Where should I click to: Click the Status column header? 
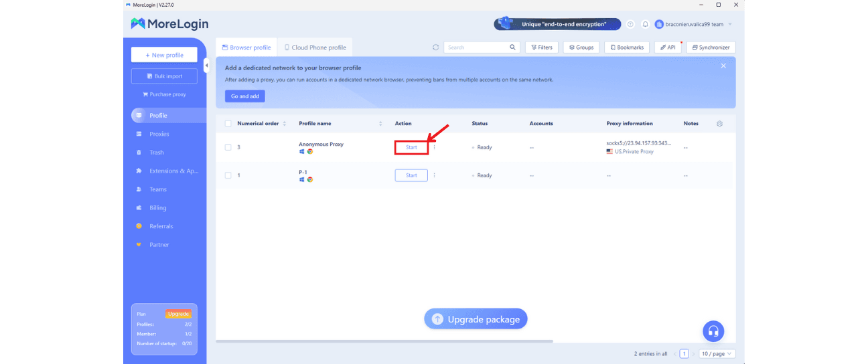click(x=480, y=124)
